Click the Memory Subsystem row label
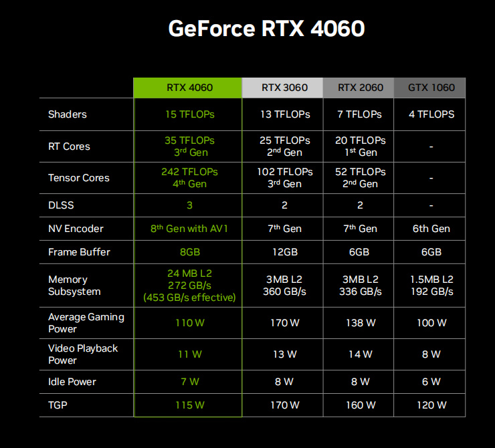 pyautogui.click(x=74, y=286)
